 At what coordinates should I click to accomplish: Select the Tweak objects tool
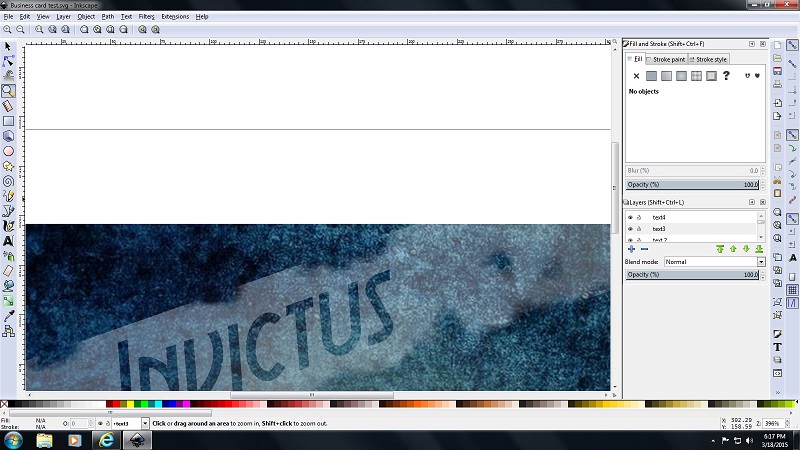[8, 76]
